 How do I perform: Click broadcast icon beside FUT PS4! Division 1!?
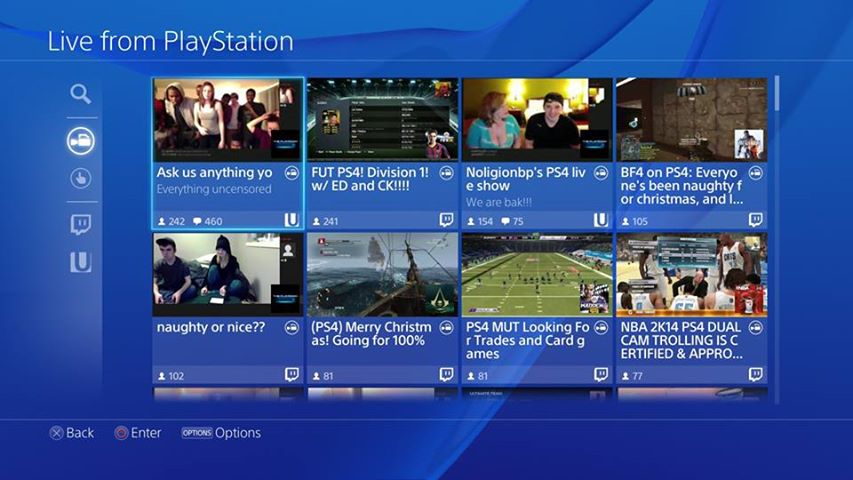[446, 173]
